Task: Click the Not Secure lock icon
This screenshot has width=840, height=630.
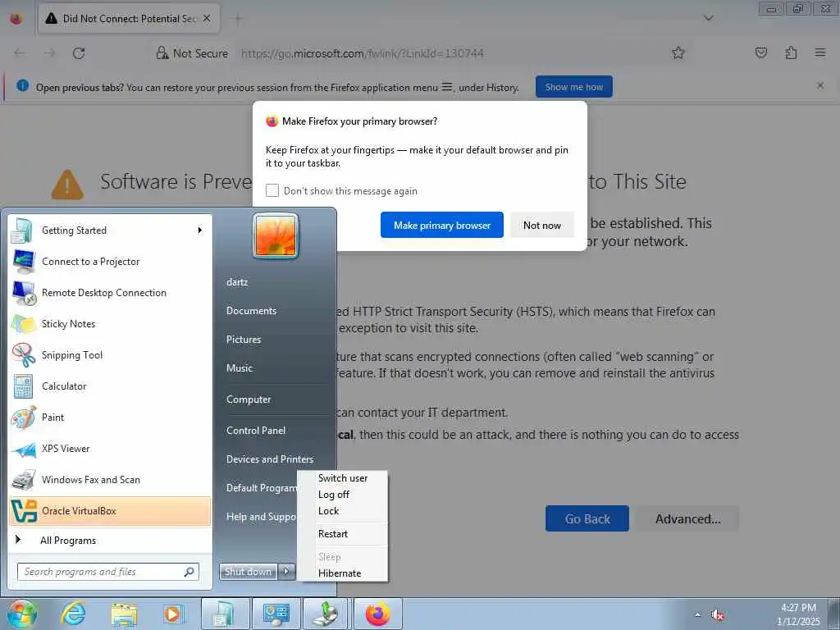Action: click(x=162, y=52)
